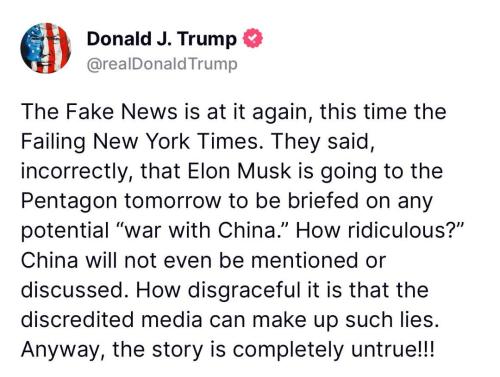Click the word "Anyway," in last line
Screen dimensions: 500x377
[x=63, y=350]
